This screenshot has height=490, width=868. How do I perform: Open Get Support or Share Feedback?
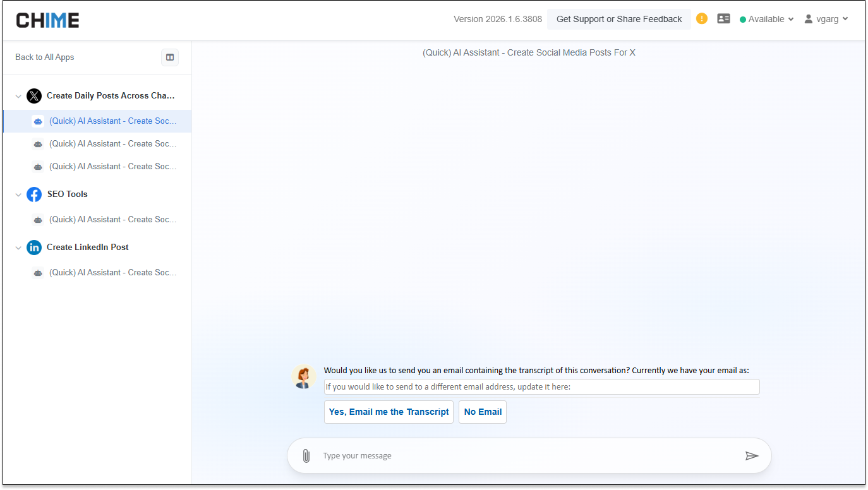click(x=618, y=18)
